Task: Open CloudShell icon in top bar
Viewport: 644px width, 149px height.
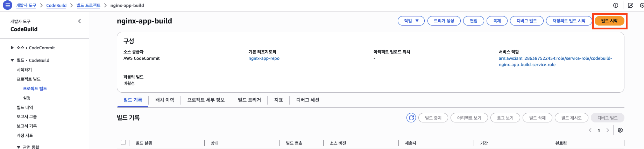Action: point(630,5)
